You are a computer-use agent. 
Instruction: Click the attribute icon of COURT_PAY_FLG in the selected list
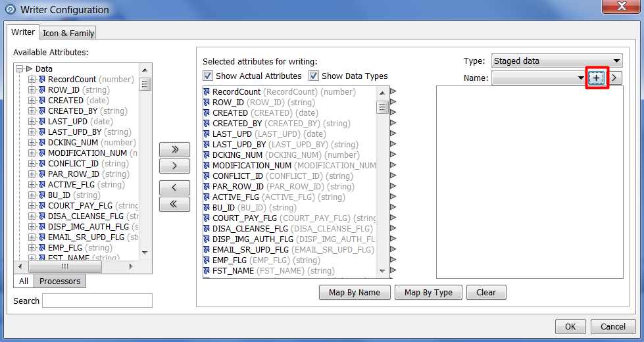tap(207, 218)
